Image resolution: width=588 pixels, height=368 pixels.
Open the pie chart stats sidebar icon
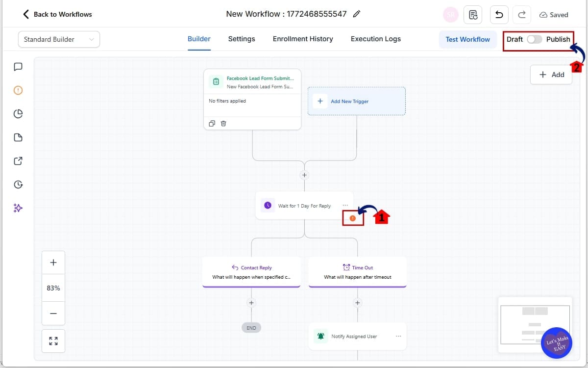pyautogui.click(x=18, y=114)
